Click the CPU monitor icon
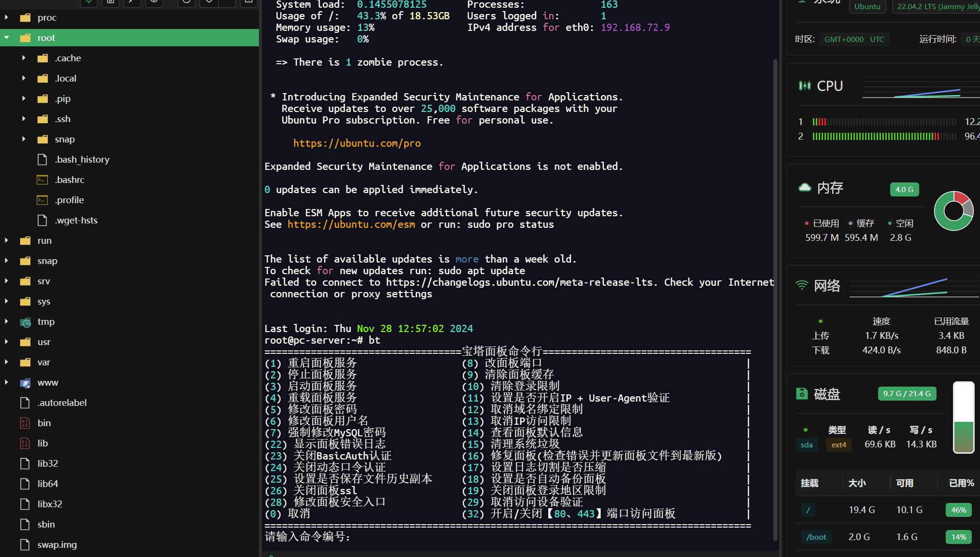The height and width of the screenshot is (557, 980). click(804, 86)
